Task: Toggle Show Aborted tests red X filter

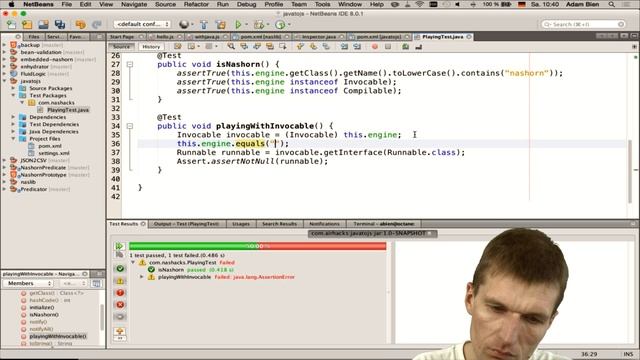Action: 120,304
